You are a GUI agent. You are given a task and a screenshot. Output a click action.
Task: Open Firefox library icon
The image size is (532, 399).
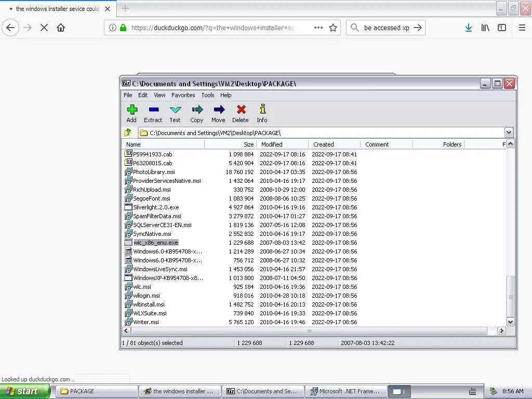click(x=485, y=28)
